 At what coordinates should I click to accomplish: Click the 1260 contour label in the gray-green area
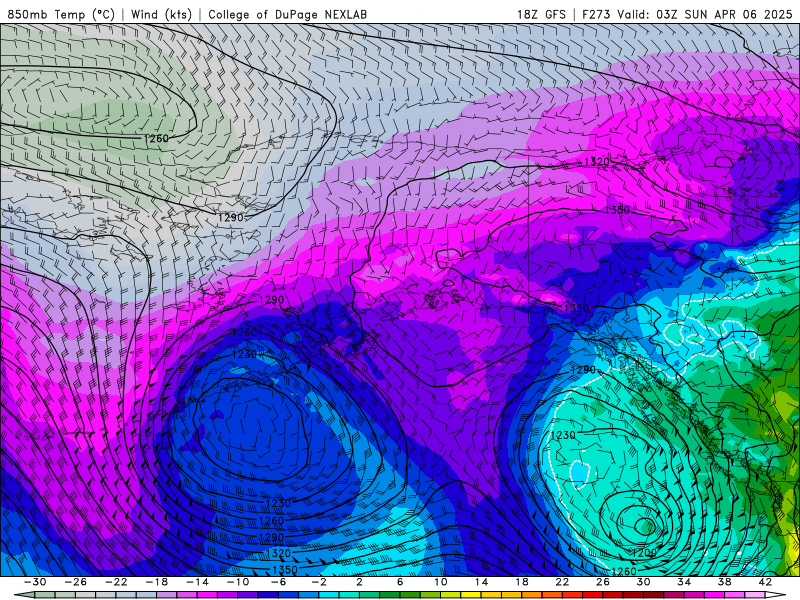tap(156, 138)
